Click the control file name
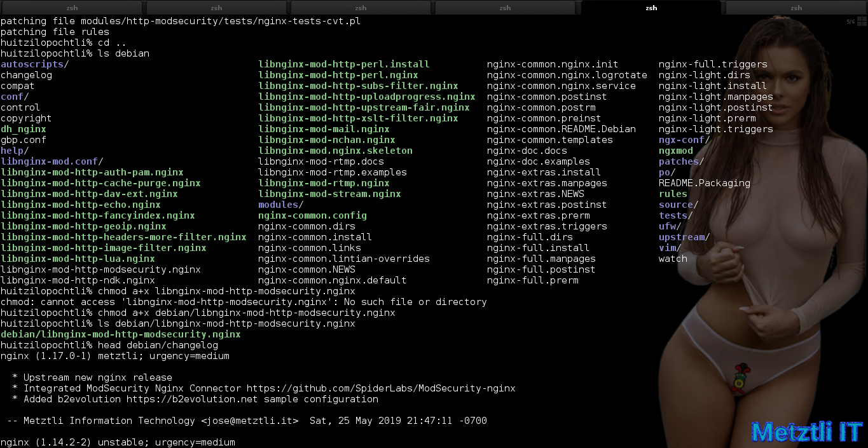The width and height of the screenshot is (868, 448). 20,107
